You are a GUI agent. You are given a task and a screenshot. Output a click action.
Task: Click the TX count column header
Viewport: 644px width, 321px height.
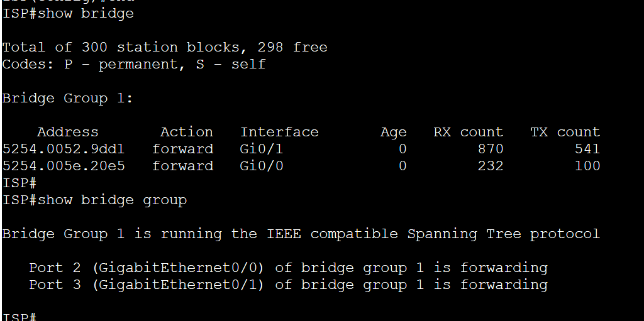pos(565,132)
